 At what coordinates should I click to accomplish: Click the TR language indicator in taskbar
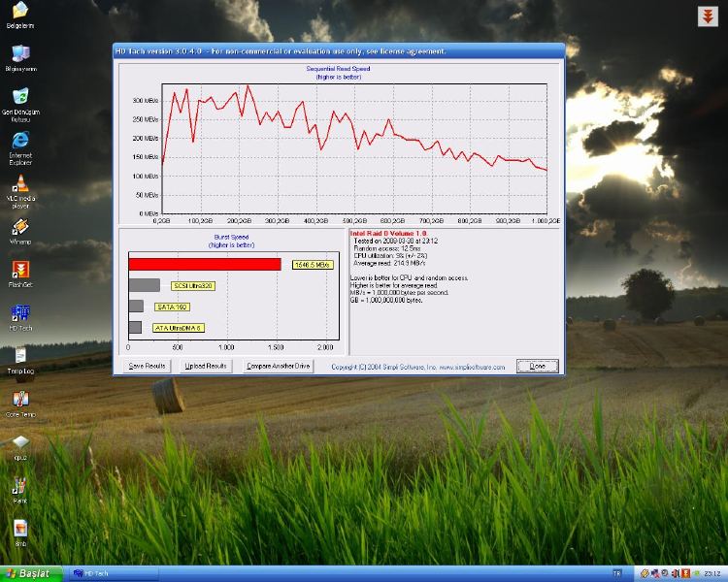[617, 573]
